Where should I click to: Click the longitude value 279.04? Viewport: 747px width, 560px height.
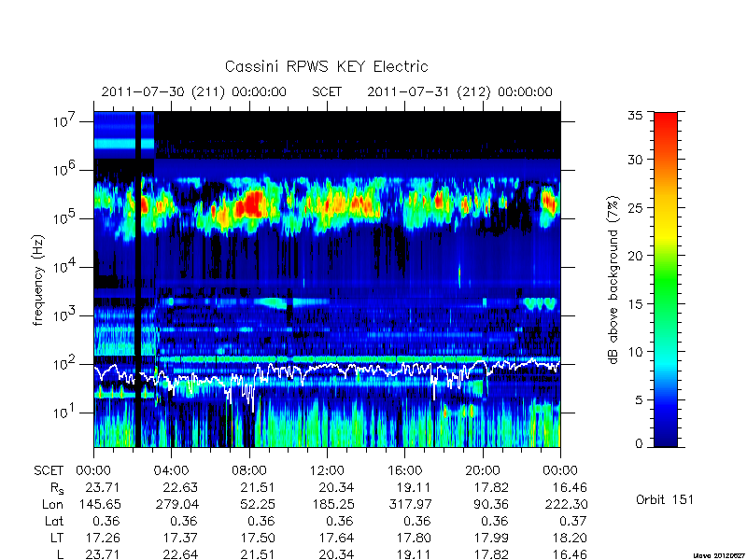177,504
